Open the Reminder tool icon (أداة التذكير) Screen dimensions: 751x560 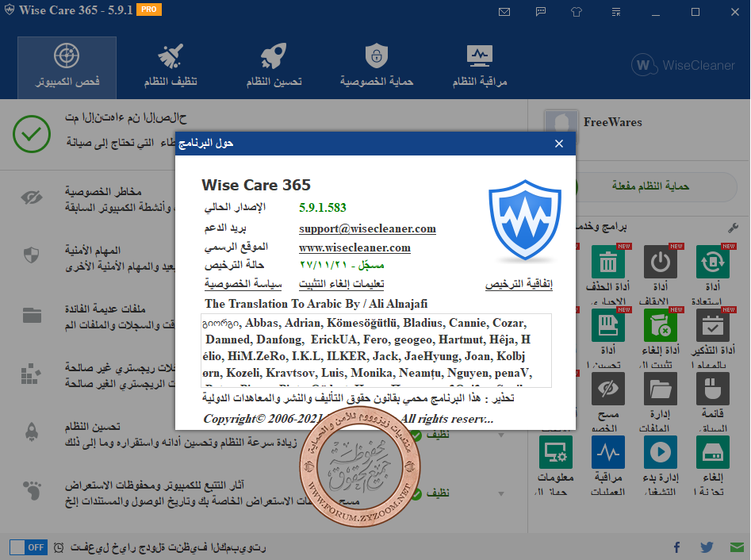(x=713, y=325)
